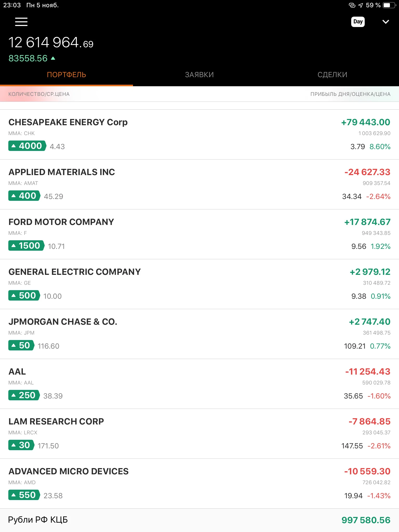Tap the 400 quantity badge for Applied Materials

click(x=24, y=196)
